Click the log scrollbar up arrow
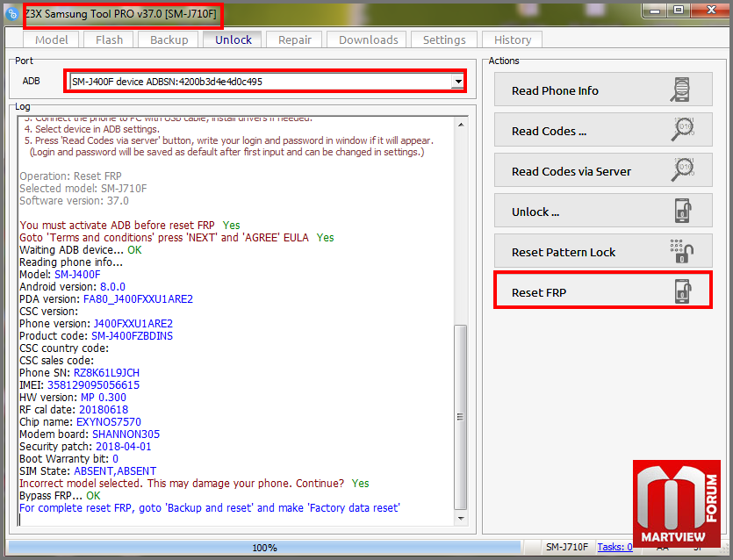Viewport: 733px width, 560px height. (x=461, y=125)
